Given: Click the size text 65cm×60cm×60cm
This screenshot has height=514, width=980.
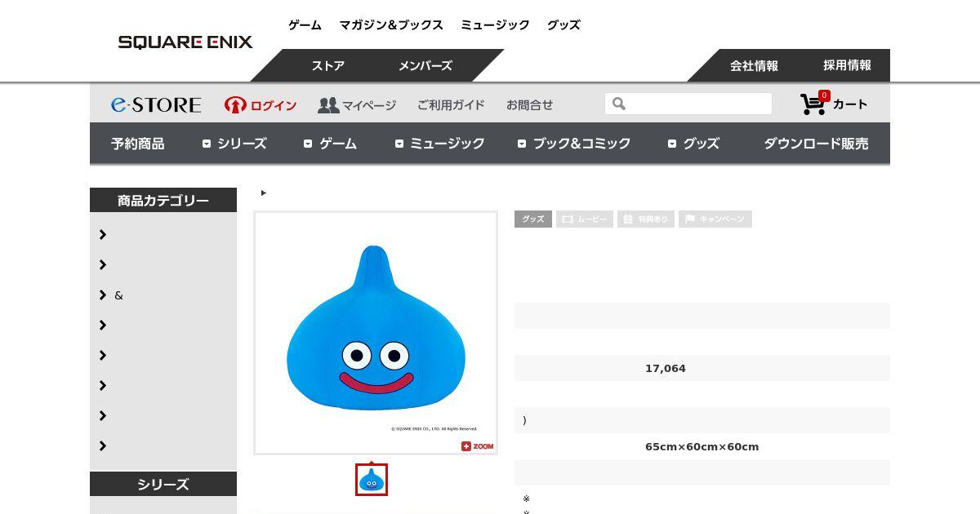Looking at the screenshot, I should pos(702,447).
